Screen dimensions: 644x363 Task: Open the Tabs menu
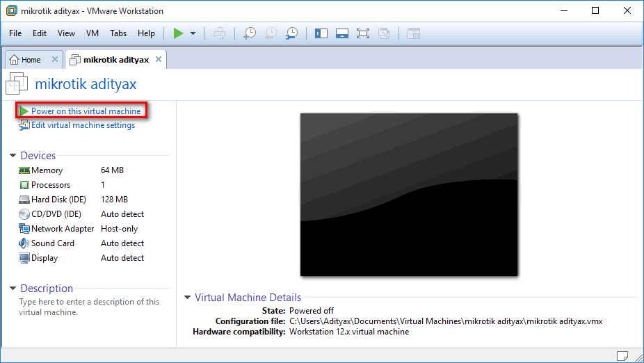pos(118,33)
